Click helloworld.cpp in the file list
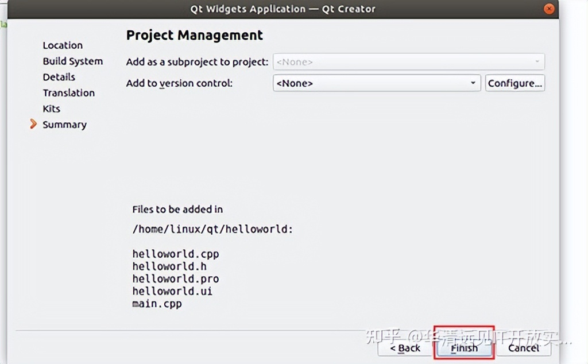Image resolution: width=588 pixels, height=364 pixels. [x=175, y=254]
